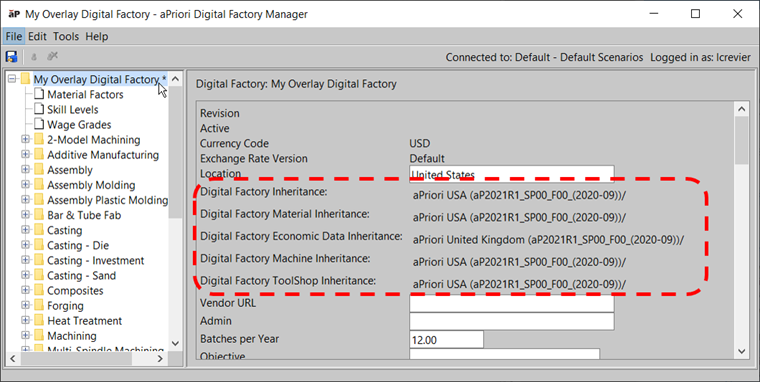Open the Edit menu

(37, 36)
